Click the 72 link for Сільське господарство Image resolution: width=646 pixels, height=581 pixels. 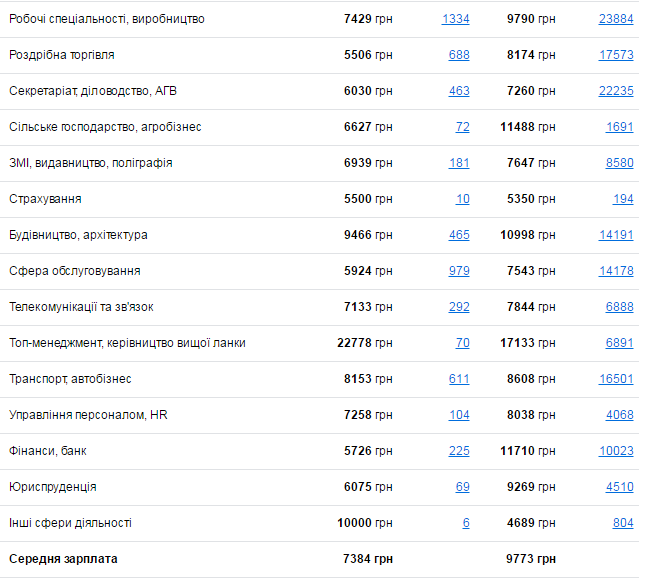pyautogui.click(x=462, y=127)
